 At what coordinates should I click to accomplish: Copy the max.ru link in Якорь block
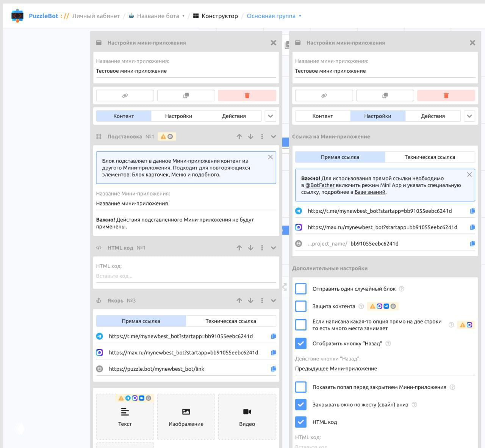tap(273, 352)
